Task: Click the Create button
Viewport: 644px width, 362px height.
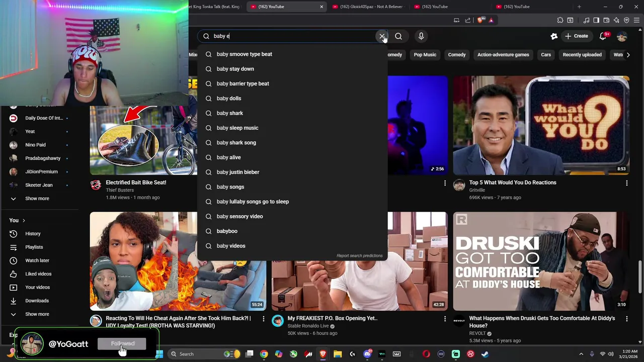Action: tap(576, 36)
